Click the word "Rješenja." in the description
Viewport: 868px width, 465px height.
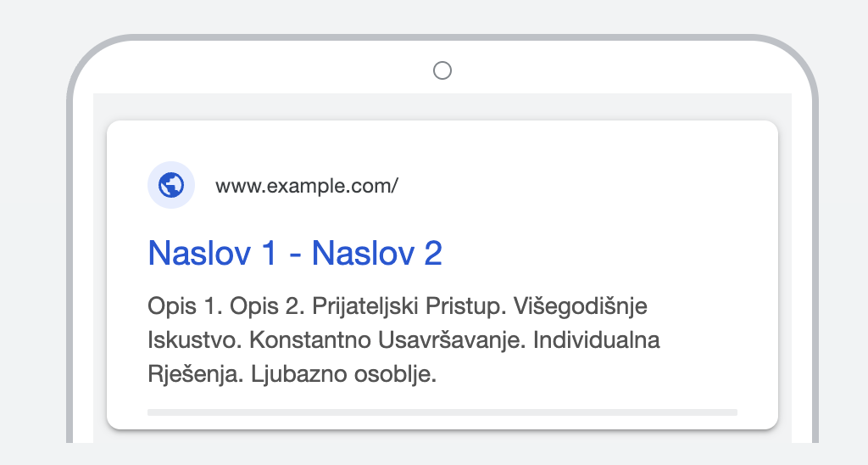point(195,374)
